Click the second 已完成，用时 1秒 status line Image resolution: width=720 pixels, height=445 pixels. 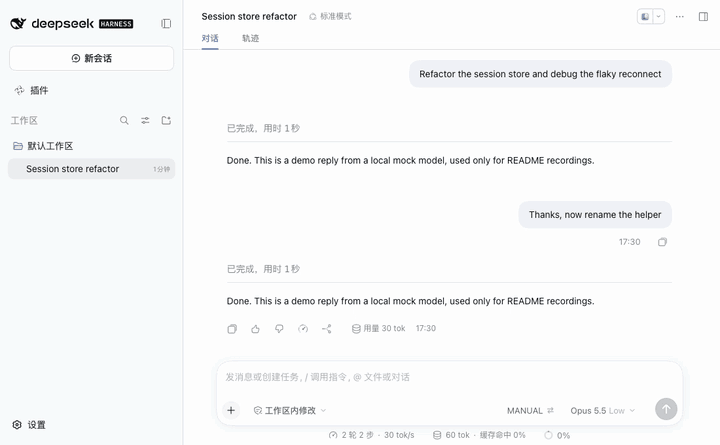click(x=263, y=269)
